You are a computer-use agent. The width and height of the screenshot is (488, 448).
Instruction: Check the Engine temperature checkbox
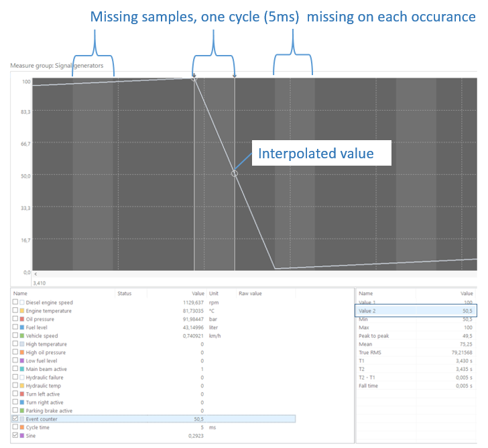[15, 310]
